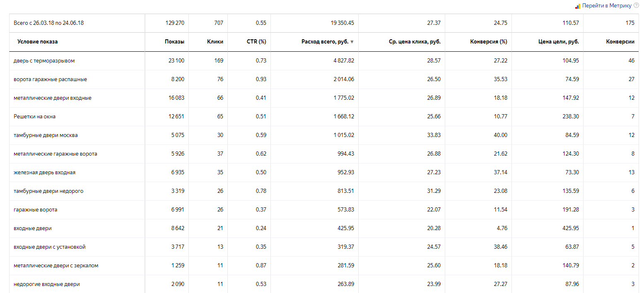Sort by the 'CTR (%)' header
This screenshot has height=293, width=644.
[256, 42]
